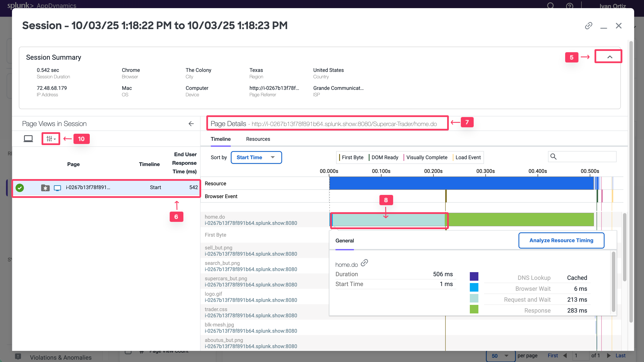Select the Timeline tab
The image size is (644, 362).
click(x=220, y=139)
